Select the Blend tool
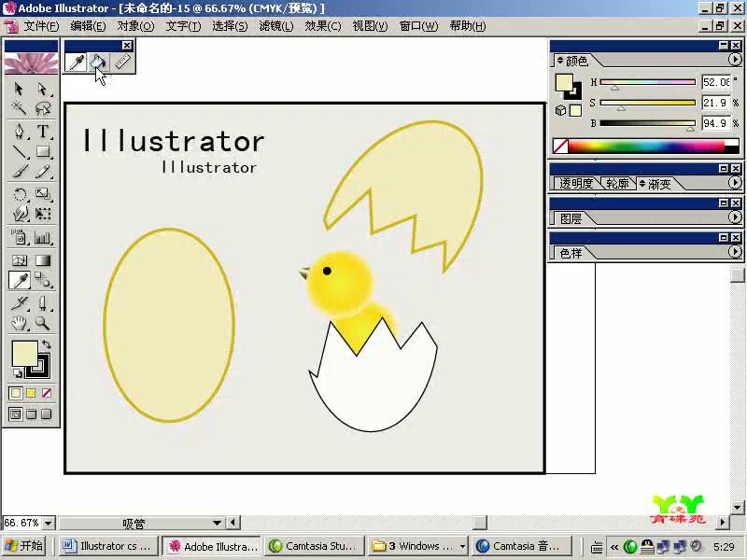747x560 pixels. tap(43, 281)
